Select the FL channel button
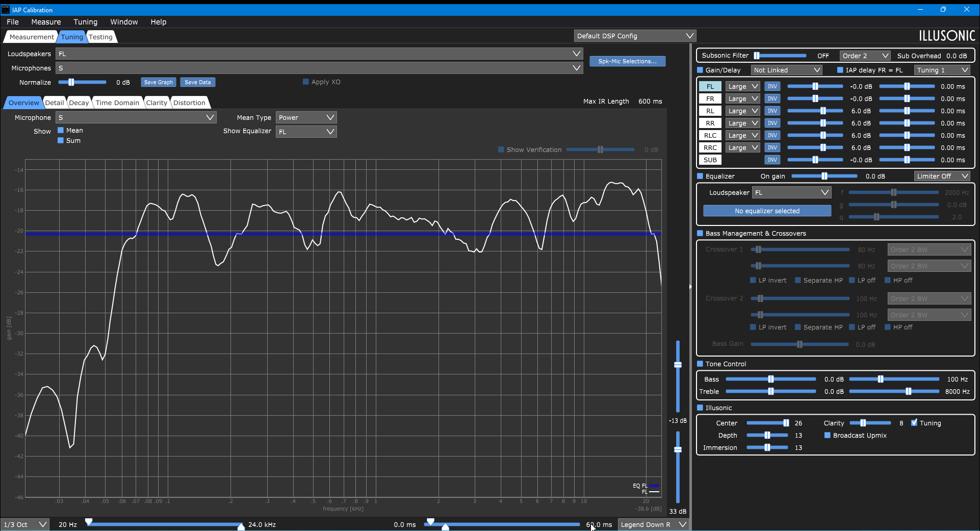Image resolution: width=980 pixels, height=531 pixels. pyautogui.click(x=710, y=86)
